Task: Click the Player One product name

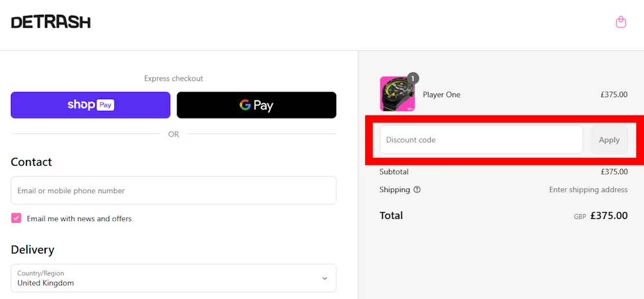Action: coord(442,95)
